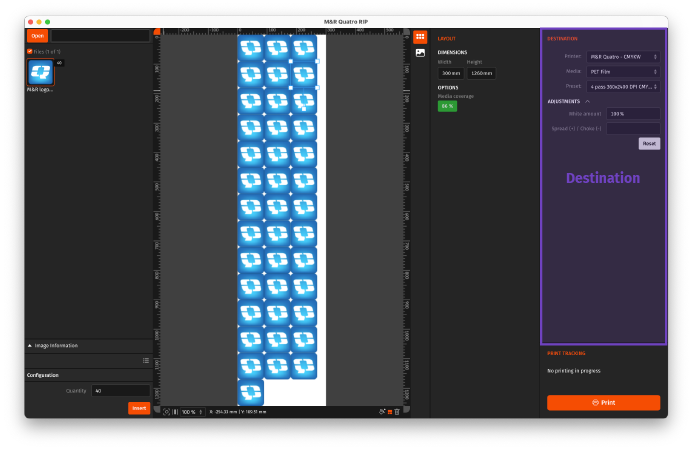Screen dimensions: 692x450
Task: Collapse the Adjustments section
Action: (x=588, y=101)
